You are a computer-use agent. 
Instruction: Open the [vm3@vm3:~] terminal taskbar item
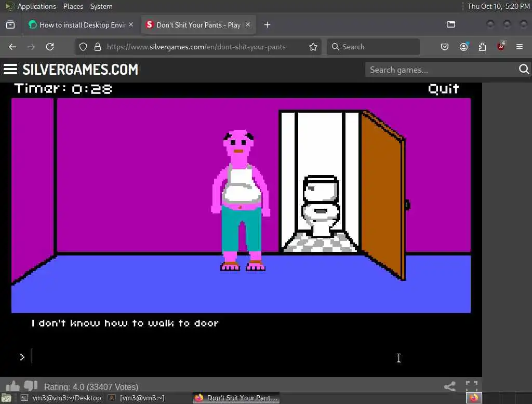tap(137, 398)
